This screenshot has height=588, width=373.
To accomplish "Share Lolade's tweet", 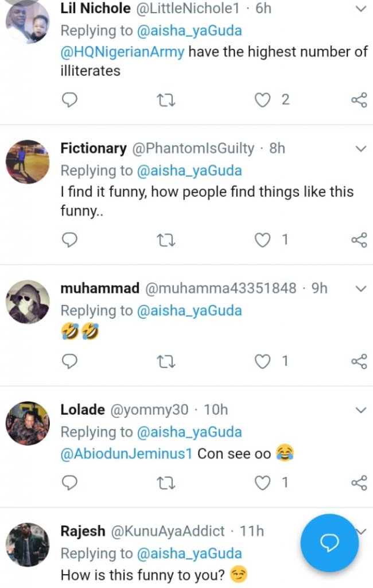I will pos(359,483).
